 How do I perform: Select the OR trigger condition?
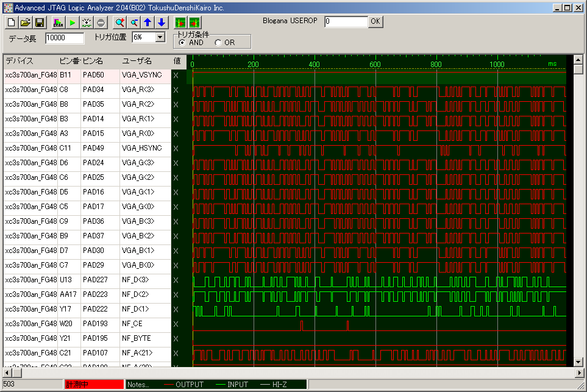(x=218, y=43)
